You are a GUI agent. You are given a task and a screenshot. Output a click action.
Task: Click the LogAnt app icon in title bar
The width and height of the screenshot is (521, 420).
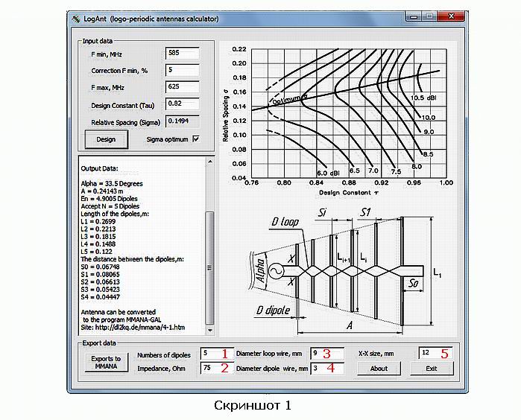tap(76, 19)
